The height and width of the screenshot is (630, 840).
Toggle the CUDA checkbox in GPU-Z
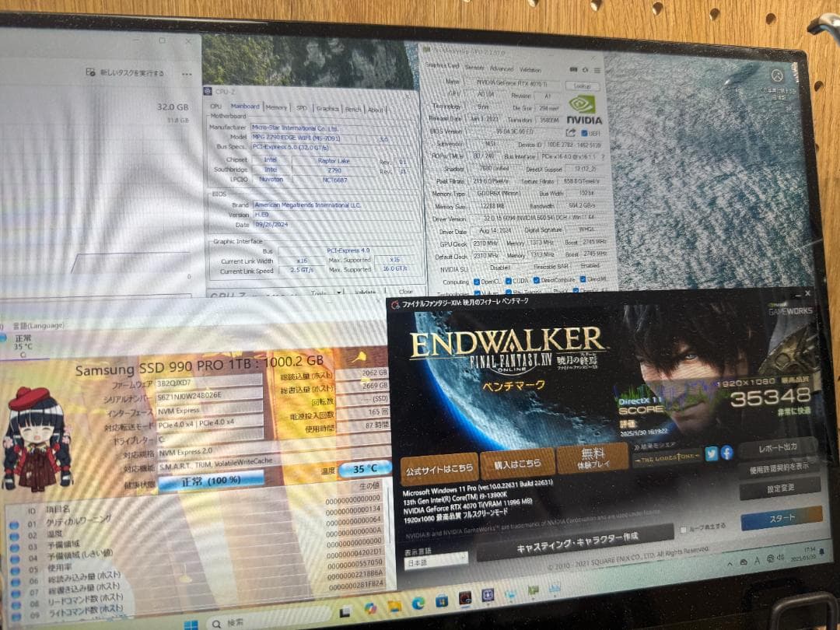(x=509, y=281)
